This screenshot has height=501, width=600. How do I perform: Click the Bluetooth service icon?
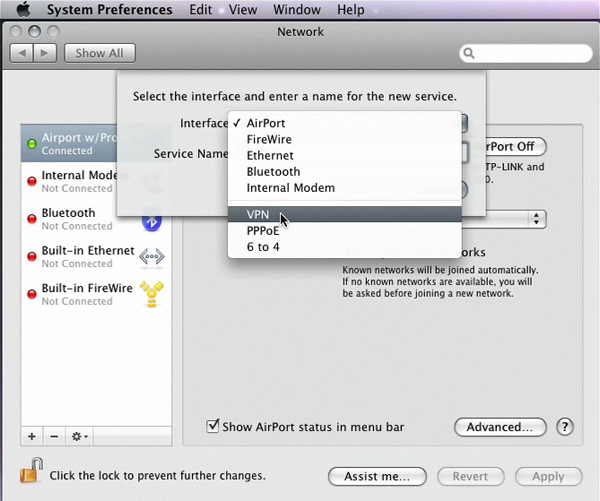(x=151, y=220)
